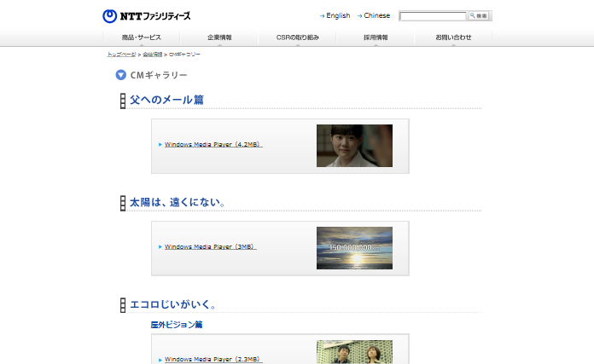
Task: Click the search button with magnifier
Action: click(x=479, y=16)
